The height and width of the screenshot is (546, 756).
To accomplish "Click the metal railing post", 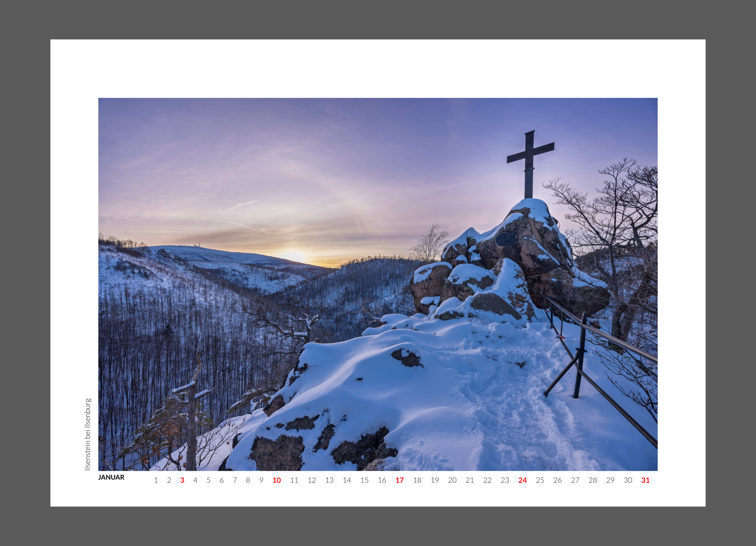I will click(580, 357).
